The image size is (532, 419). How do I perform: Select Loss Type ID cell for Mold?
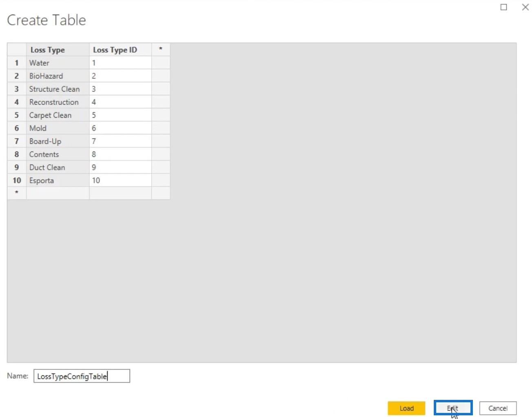tap(120, 128)
